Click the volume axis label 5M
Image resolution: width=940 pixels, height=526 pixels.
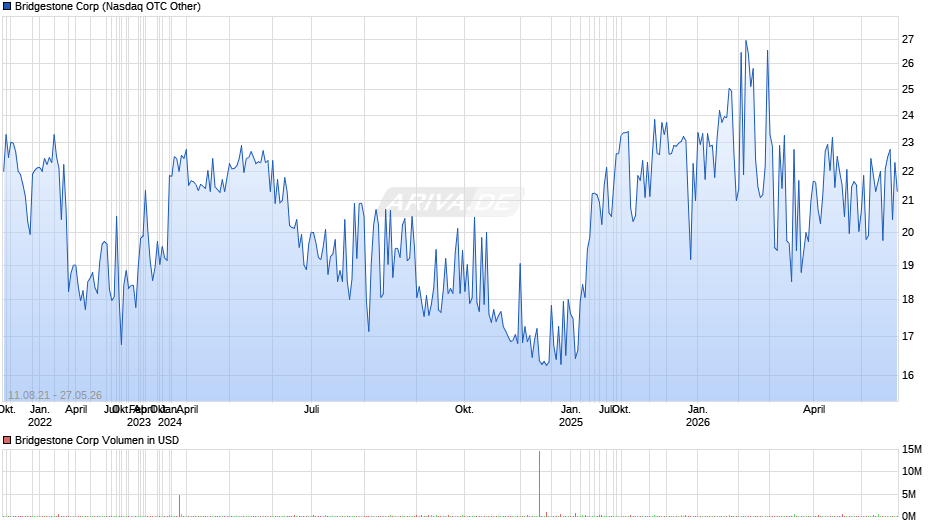click(x=909, y=494)
